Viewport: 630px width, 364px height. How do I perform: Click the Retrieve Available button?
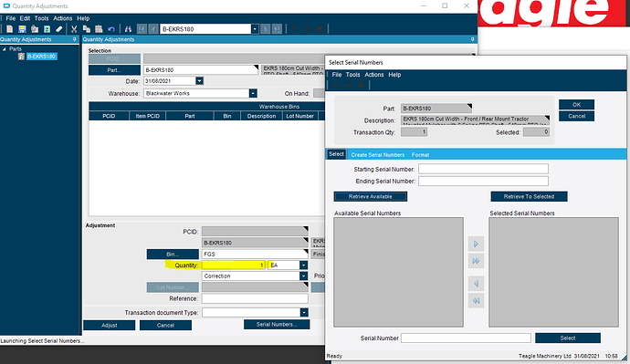(370, 197)
